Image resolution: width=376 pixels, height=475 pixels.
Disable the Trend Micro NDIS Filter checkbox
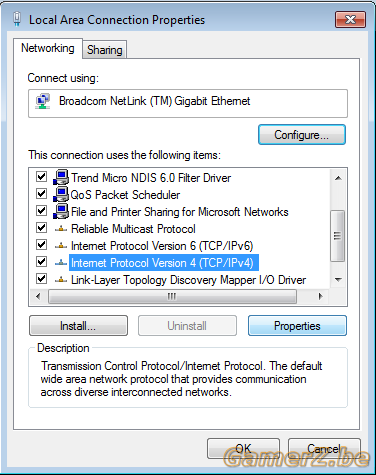[41, 176]
